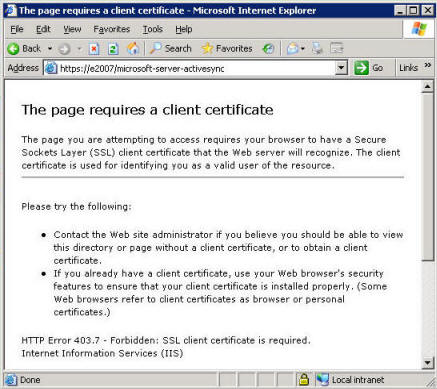Open the Tools menu
The height and width of the screenshot is (389, 437).
click(x=152, y=29)
